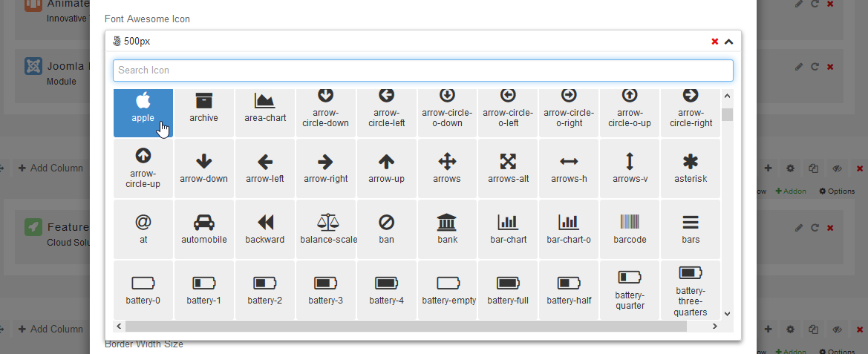Select the arrows-alt expand icon
This screenshot has height=354, width=868.
tap(508, 168)
